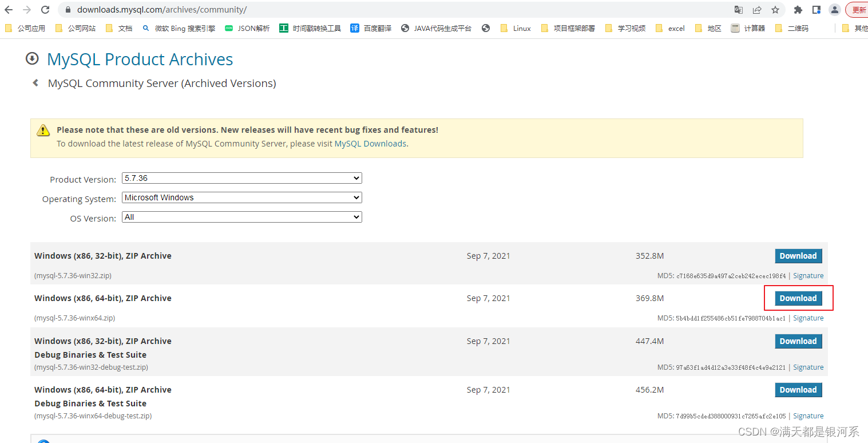Open the side panel icon

(817, 10)
